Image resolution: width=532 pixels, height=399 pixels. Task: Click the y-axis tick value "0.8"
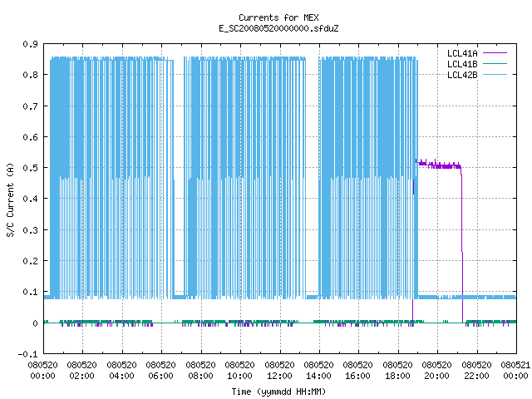pos(30,75)
